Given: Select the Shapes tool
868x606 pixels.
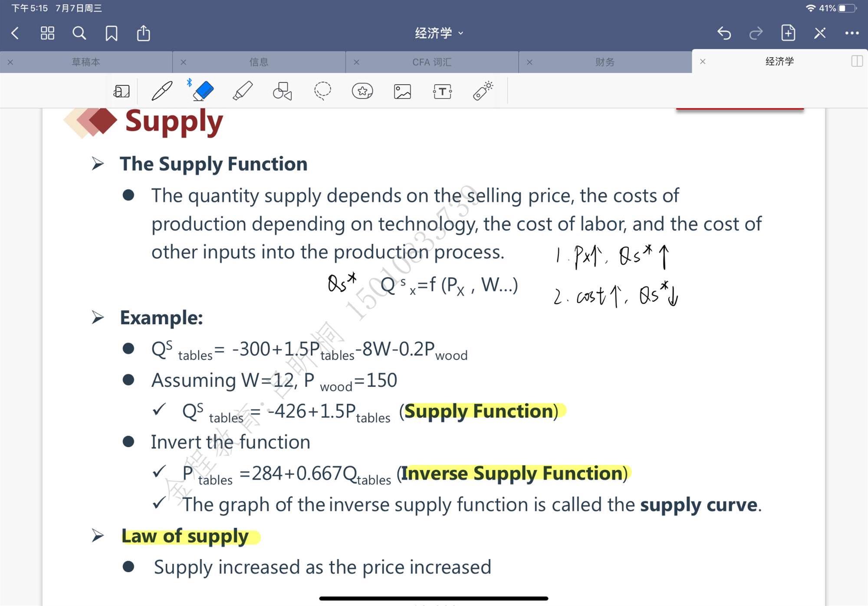Looking at the screenshot, I should point(282,91).
